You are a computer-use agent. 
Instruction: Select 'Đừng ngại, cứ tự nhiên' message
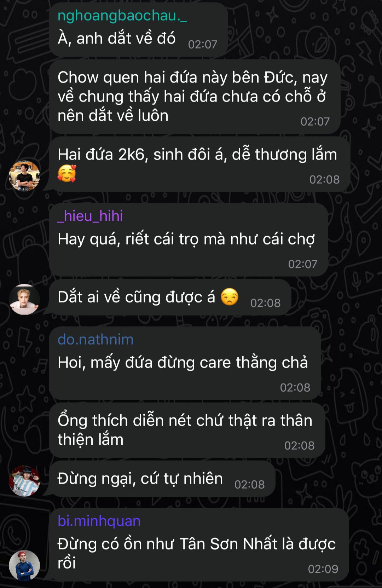pos(162,479)
